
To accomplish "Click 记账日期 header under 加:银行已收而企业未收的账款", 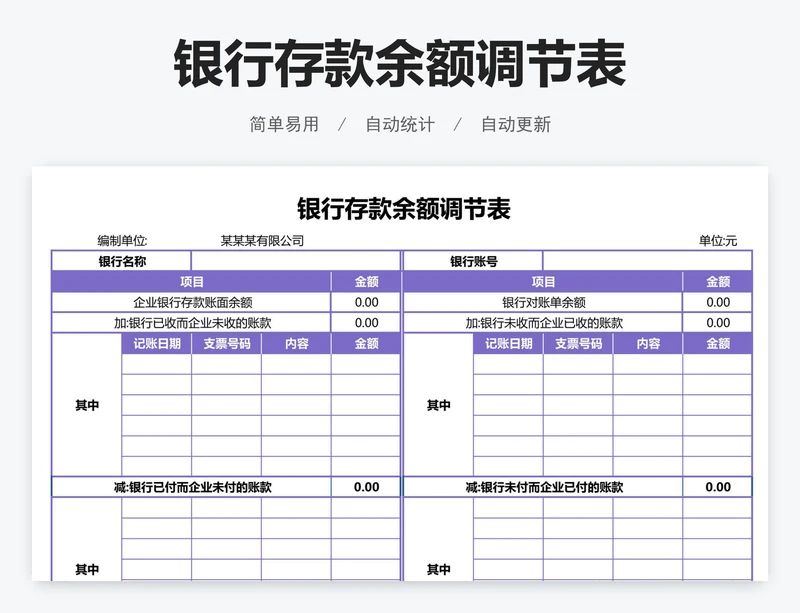I will point(157,344).
